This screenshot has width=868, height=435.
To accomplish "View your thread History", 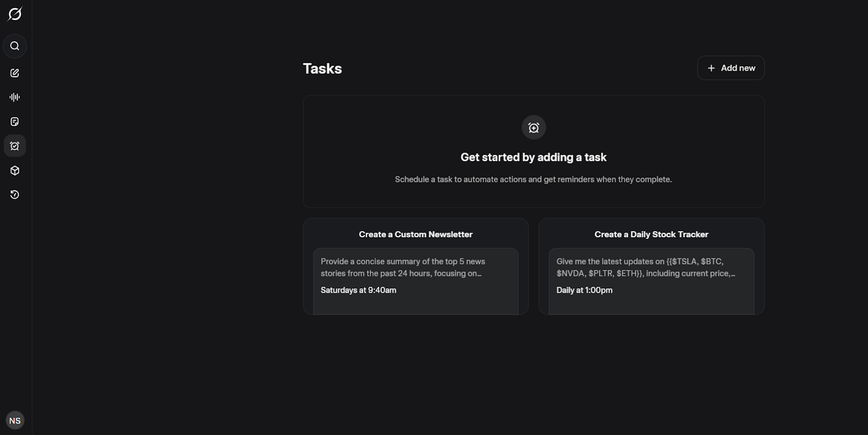I will [15, 194].
